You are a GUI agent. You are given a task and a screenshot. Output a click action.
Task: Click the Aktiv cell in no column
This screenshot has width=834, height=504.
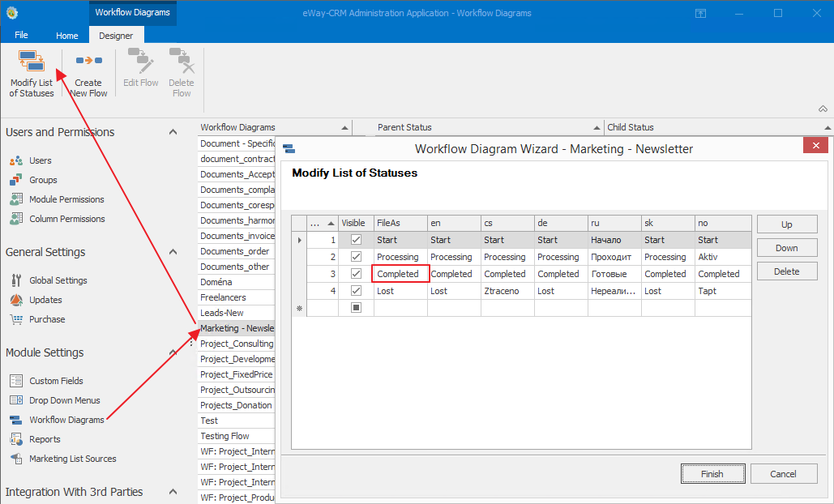[x=723, y=257]
